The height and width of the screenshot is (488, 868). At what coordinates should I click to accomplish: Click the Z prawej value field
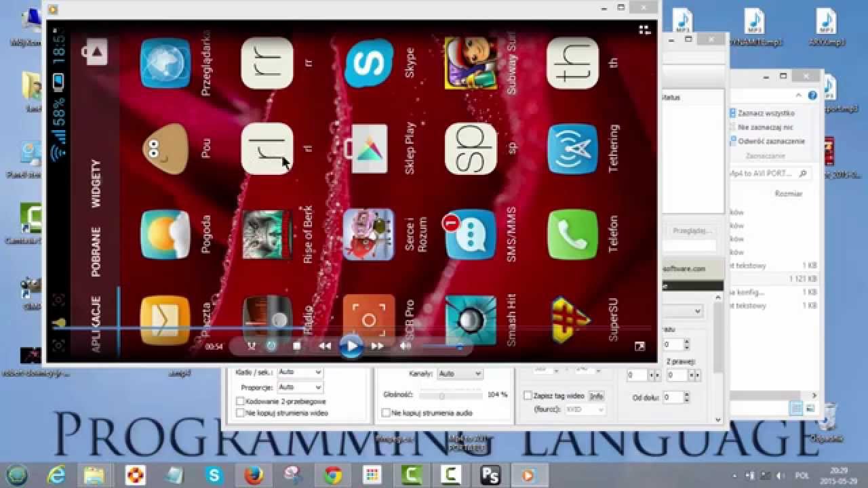(x=676, y=375)
